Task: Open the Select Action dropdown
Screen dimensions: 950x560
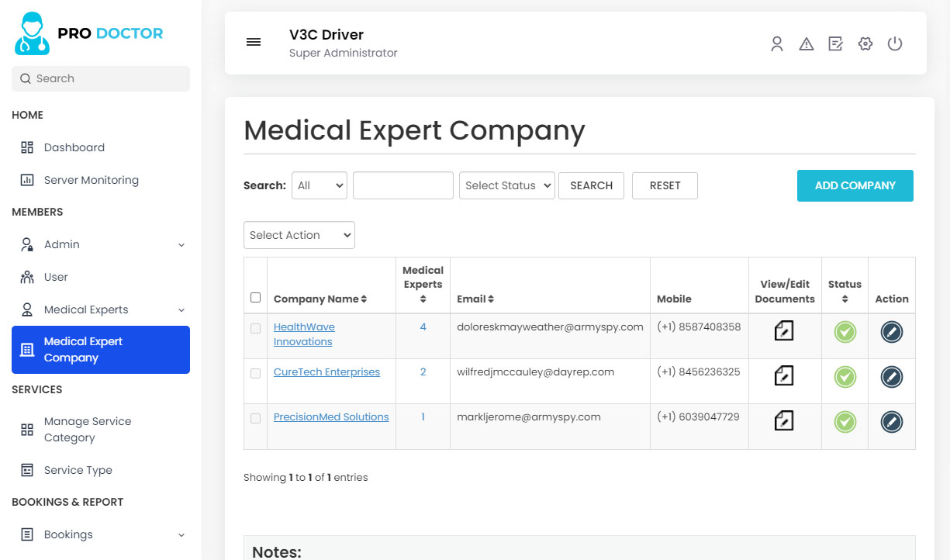Action: point(299,235)
